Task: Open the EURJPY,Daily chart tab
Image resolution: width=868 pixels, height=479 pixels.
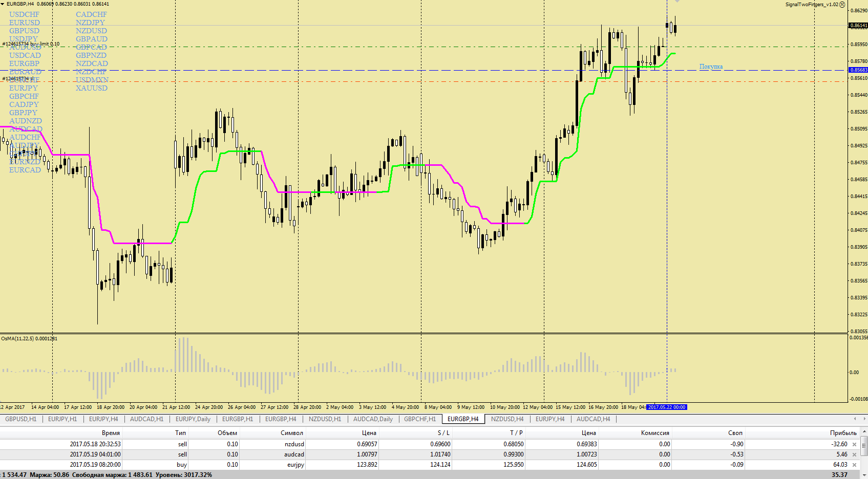Action: [x=193, y=419]
